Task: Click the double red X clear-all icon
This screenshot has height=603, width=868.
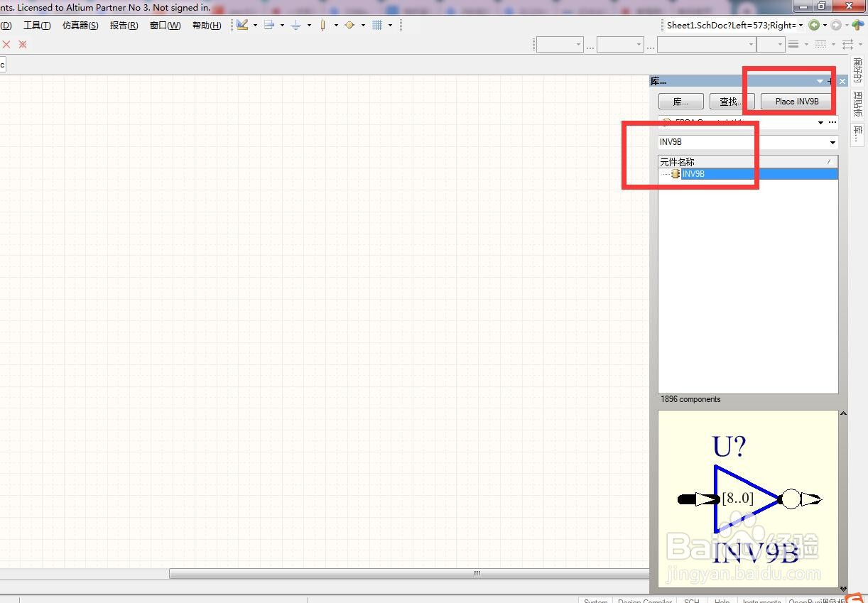Action: pos(23,44)
